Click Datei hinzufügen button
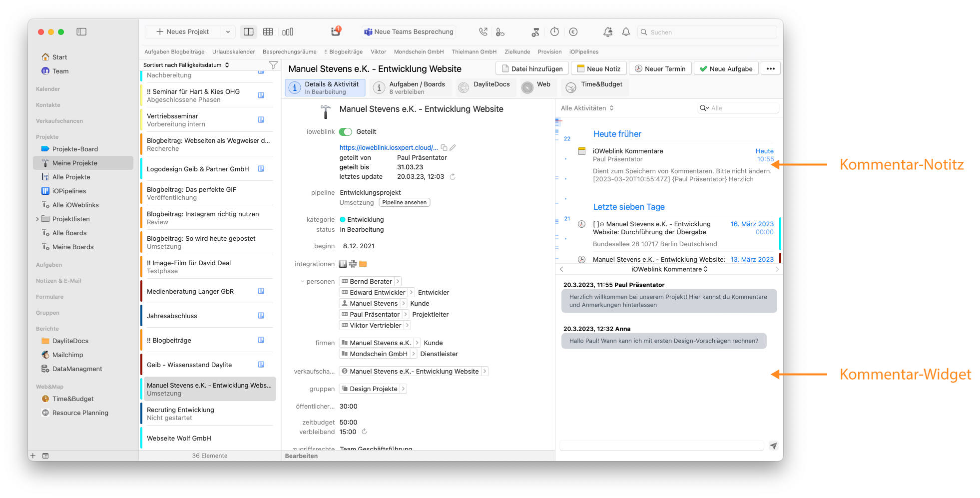980x498 pixels. (532, 69)
